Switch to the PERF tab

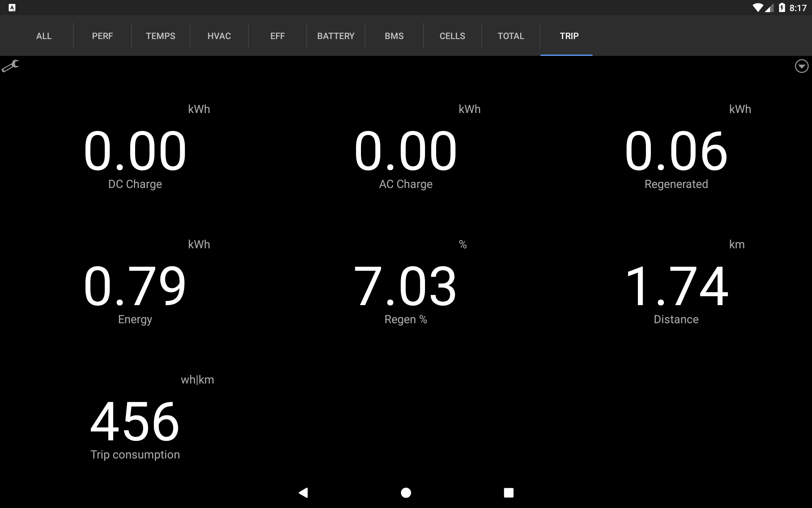coord(102,36)
